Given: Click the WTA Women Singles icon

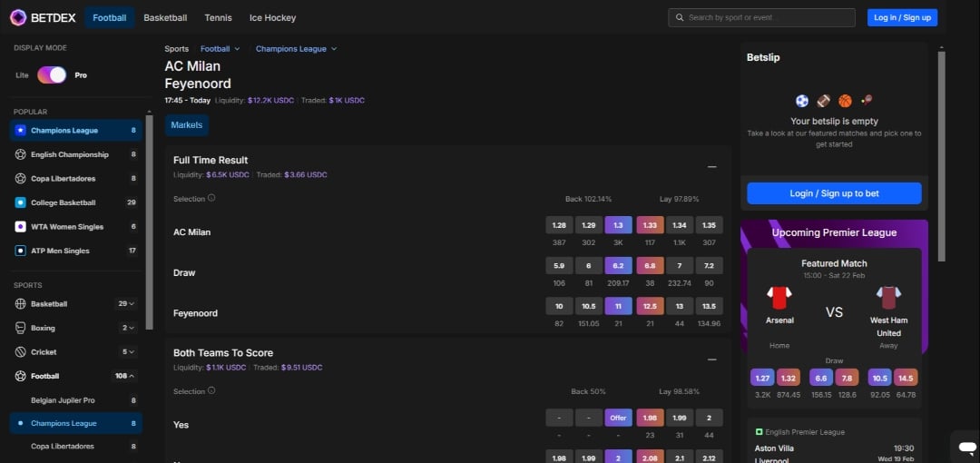Looking at the screenshot, I should point(20,226).
